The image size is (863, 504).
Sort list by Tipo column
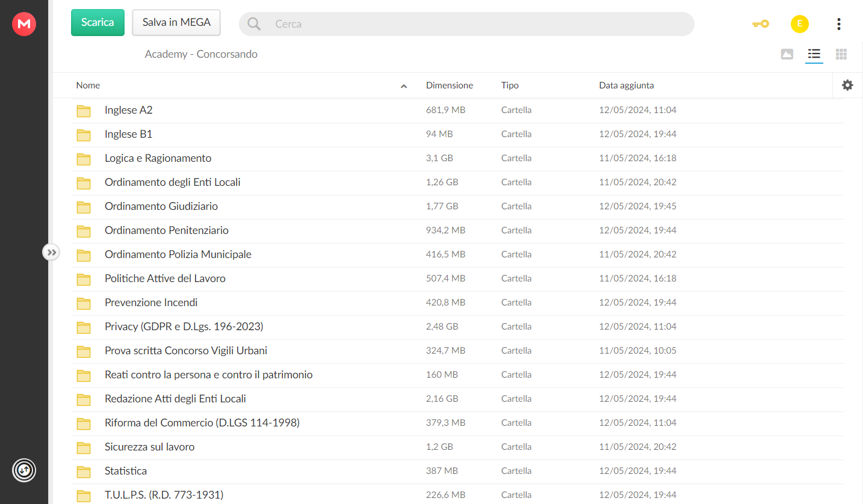pyautogui.click(x=509, y=85)
